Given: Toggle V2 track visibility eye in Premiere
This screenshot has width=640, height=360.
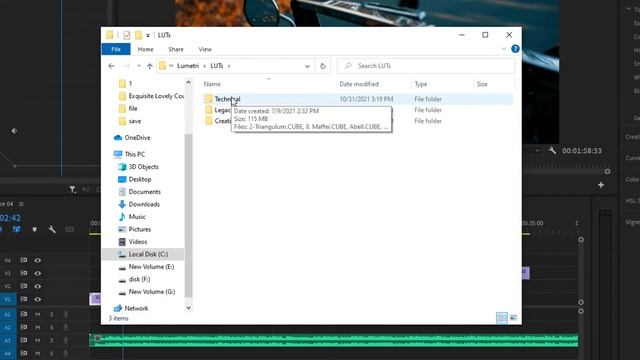Looking at the screenshot, I should 38,287.
